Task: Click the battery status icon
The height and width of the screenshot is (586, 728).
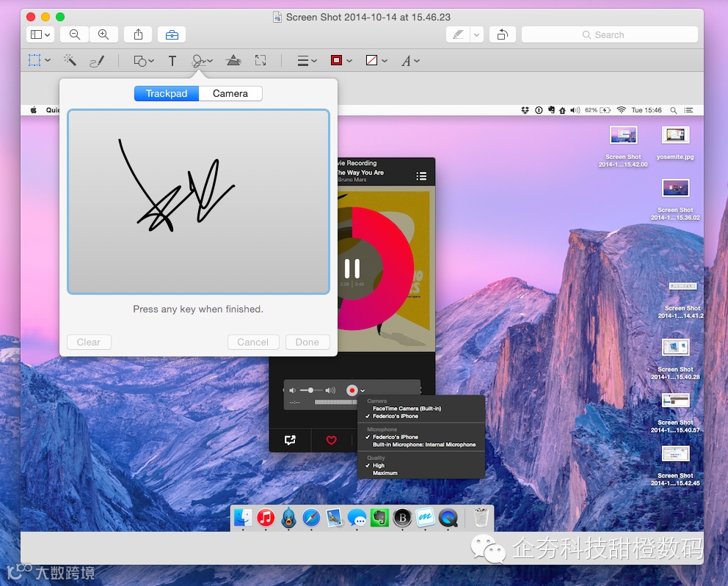Action: pos(597,110)
